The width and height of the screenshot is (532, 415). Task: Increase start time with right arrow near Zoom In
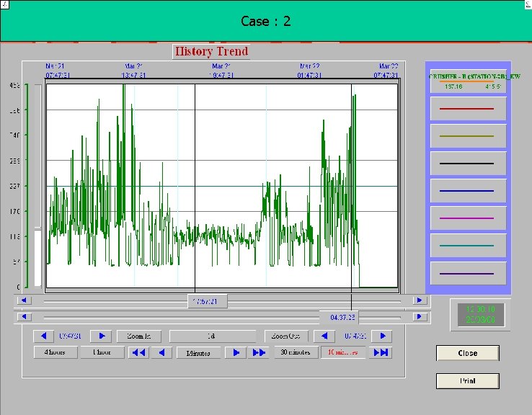point(102,336)
